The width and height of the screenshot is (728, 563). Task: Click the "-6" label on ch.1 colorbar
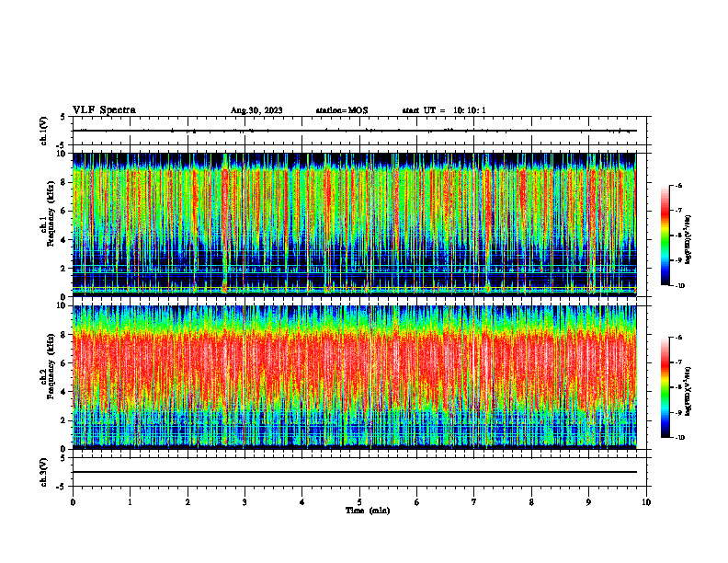point(679,186)
